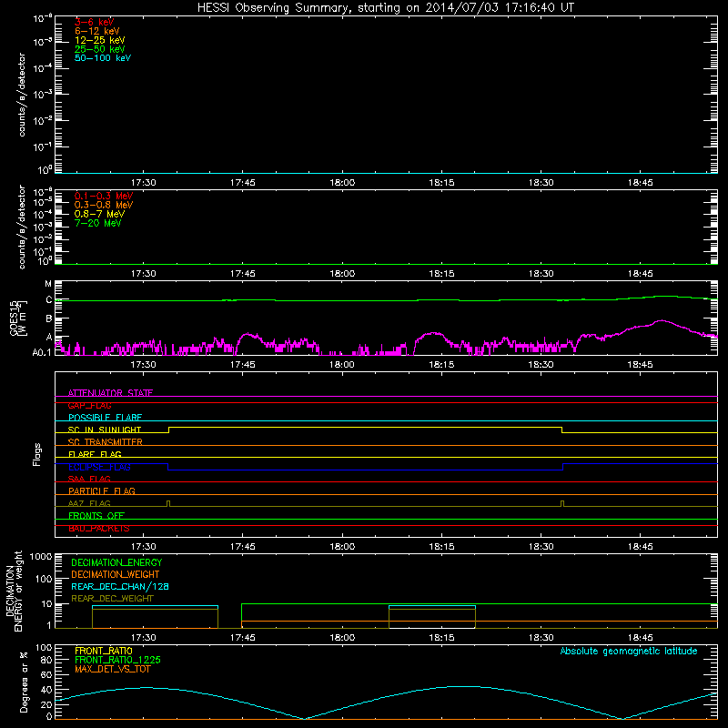Select the yellow FRONT_RATIO legend label
This screenshot has width=728, height=728.
click(x=104, y=651)
